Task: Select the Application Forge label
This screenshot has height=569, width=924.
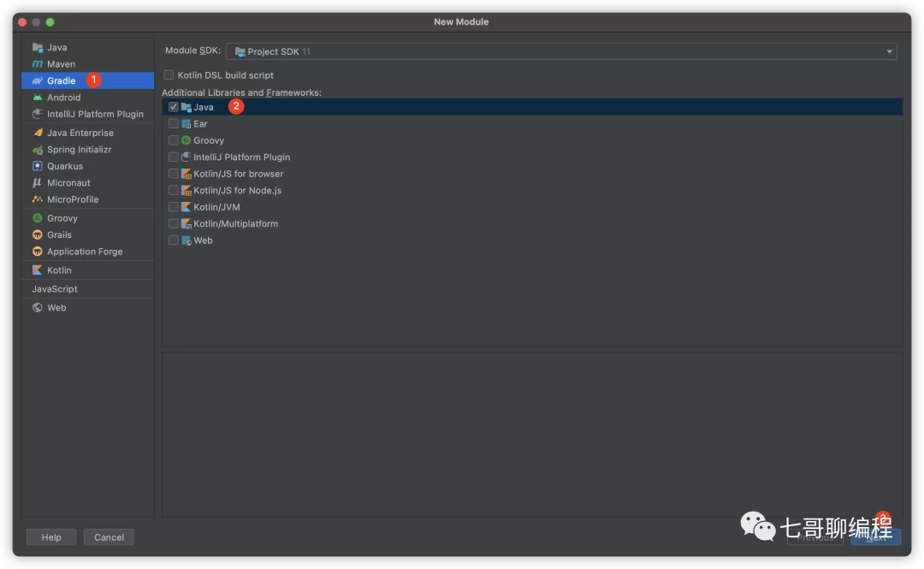Action: 85,252
